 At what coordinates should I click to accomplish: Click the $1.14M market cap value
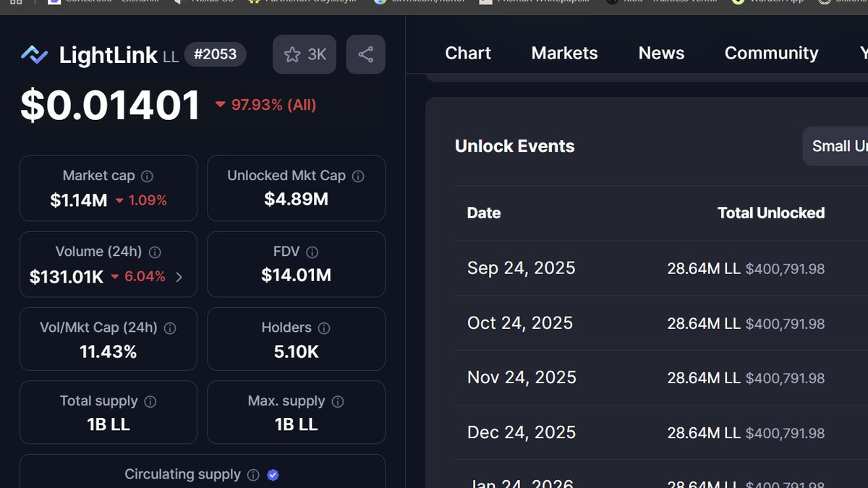(79, 200)
